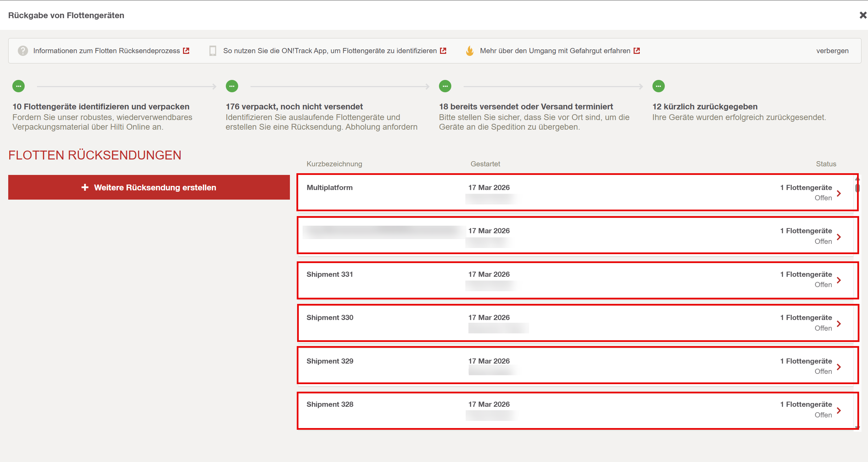Click the question mark help icon
The height and width of the screenshot is (462, 868).
coord(23,51)
